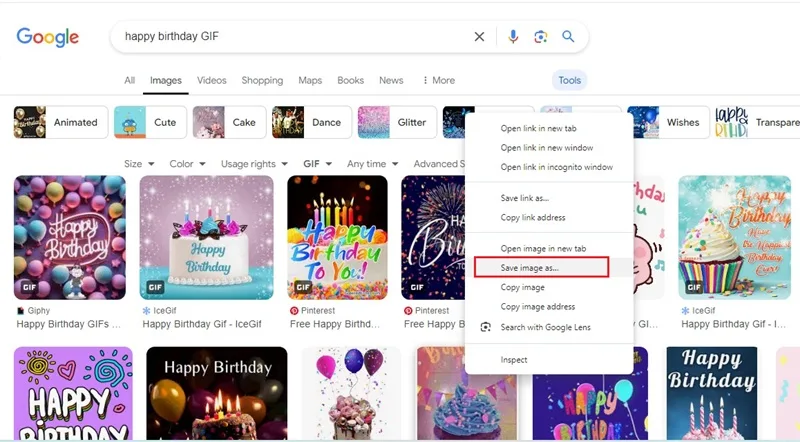Open Google Lens camera search icon

coord(541,36)
